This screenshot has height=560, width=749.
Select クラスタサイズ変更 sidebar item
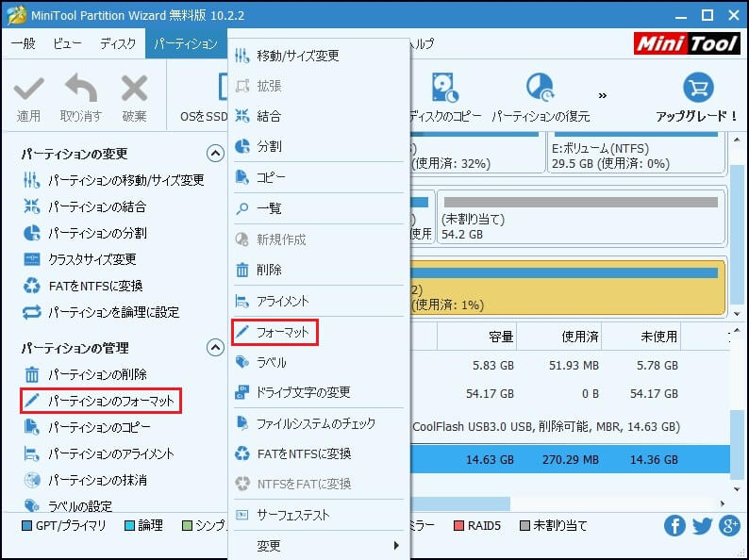click(x=80, y=259)
